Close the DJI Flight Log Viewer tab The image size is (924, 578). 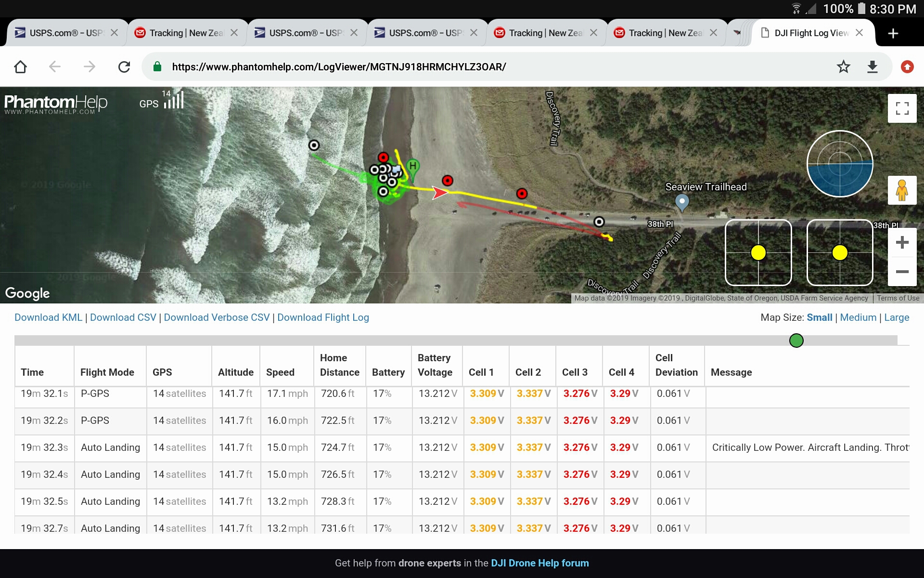click(x=860, y=33)
